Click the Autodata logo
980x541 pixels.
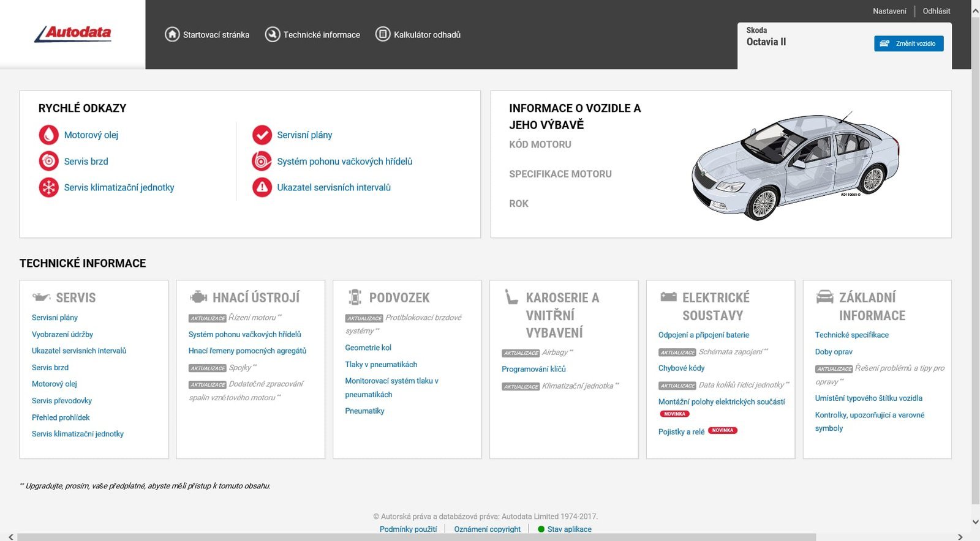click(x=73, y=34)
